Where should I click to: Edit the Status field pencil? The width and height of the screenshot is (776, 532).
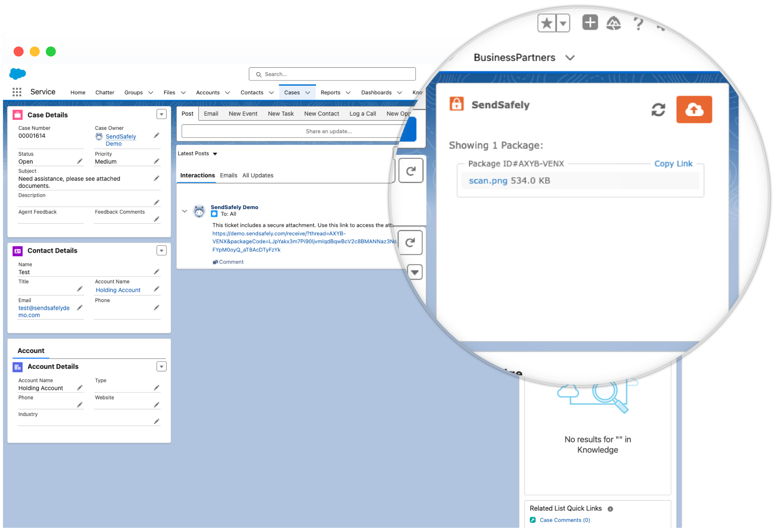pos(80,162)
